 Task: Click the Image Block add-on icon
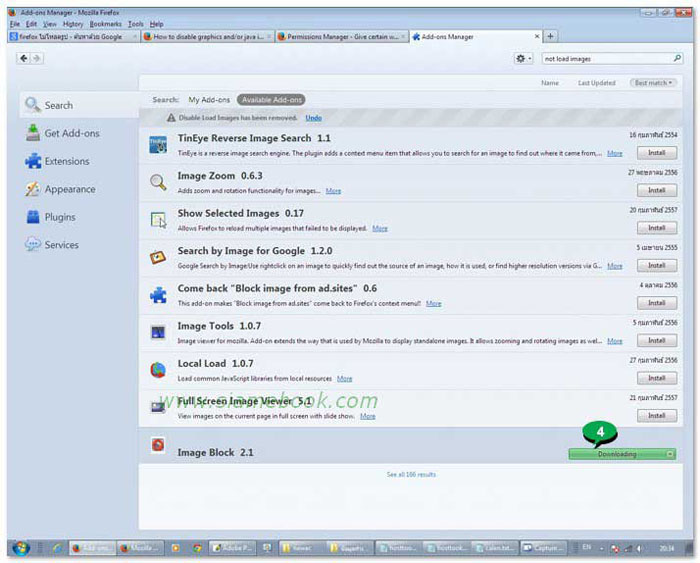[158, 445]
